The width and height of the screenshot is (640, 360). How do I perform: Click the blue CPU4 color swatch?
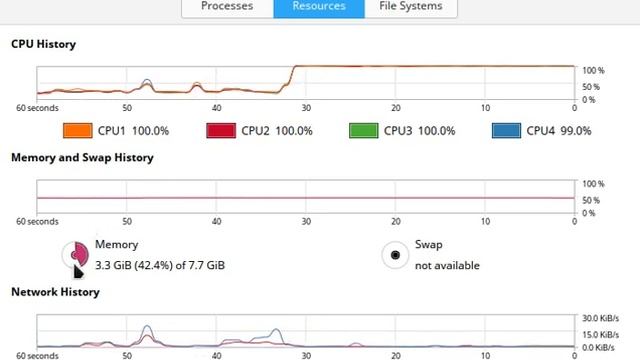click(506, 131)
